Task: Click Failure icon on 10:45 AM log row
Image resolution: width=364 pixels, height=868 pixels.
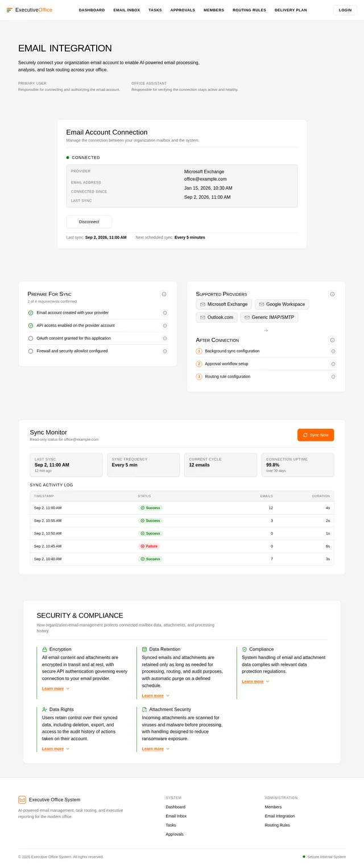Action: point(143,546)
